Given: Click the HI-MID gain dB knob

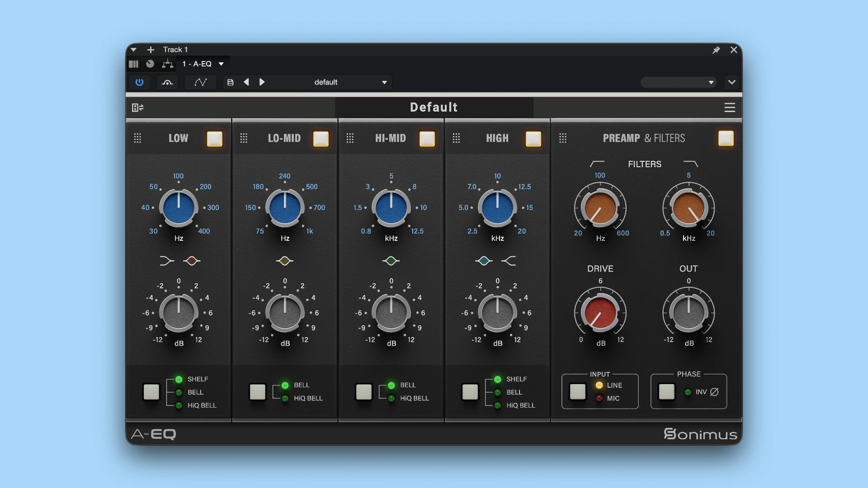Looking at the screenshot, I should coord(391,313).
